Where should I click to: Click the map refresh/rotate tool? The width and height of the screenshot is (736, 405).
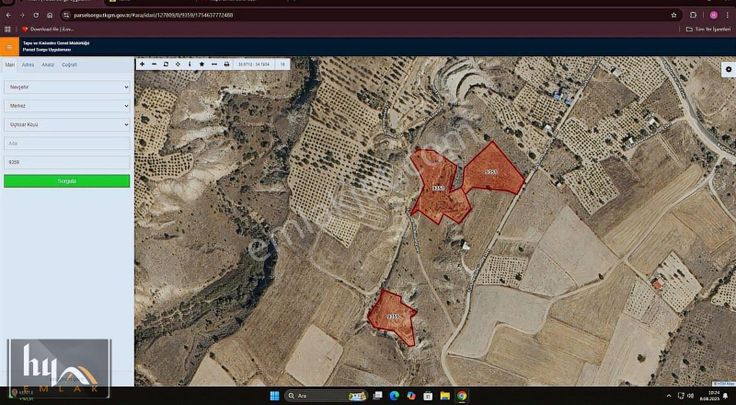[166, 64]
